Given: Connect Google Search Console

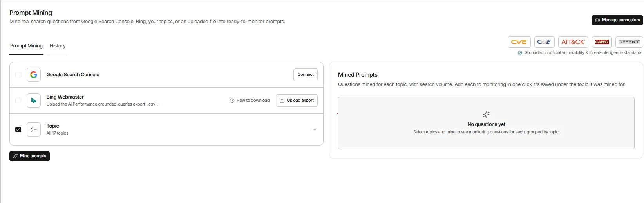Looking at the screenshot, I should click(x=306, y=75).
